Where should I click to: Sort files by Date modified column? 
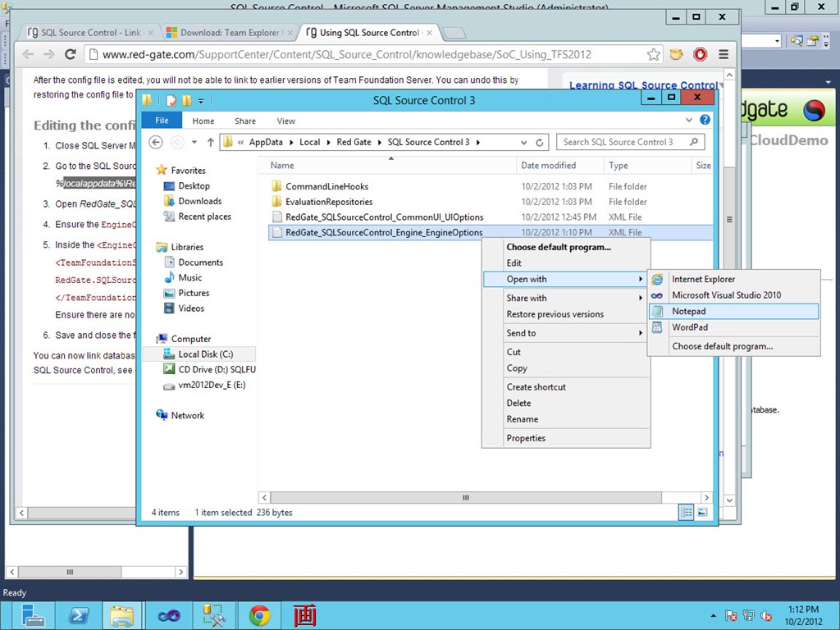559,166
